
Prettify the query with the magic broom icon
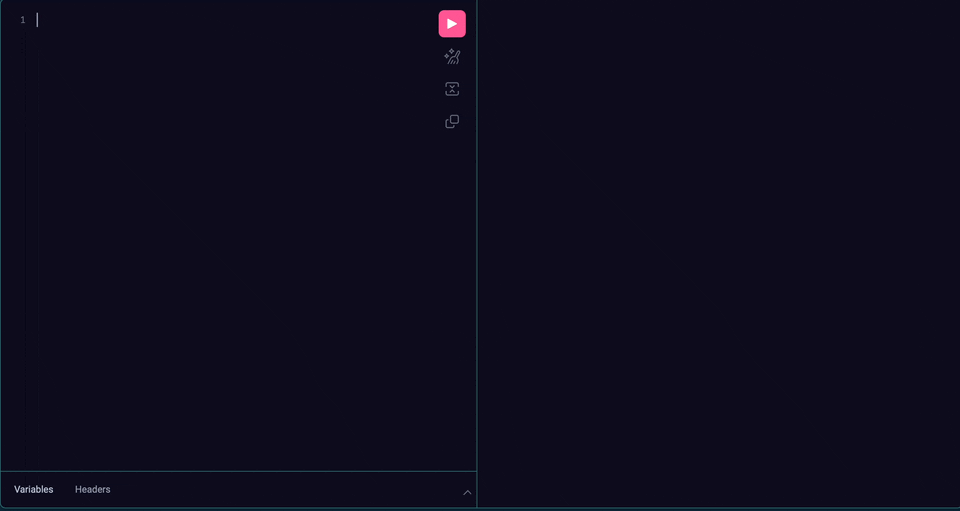click(452, 57)
